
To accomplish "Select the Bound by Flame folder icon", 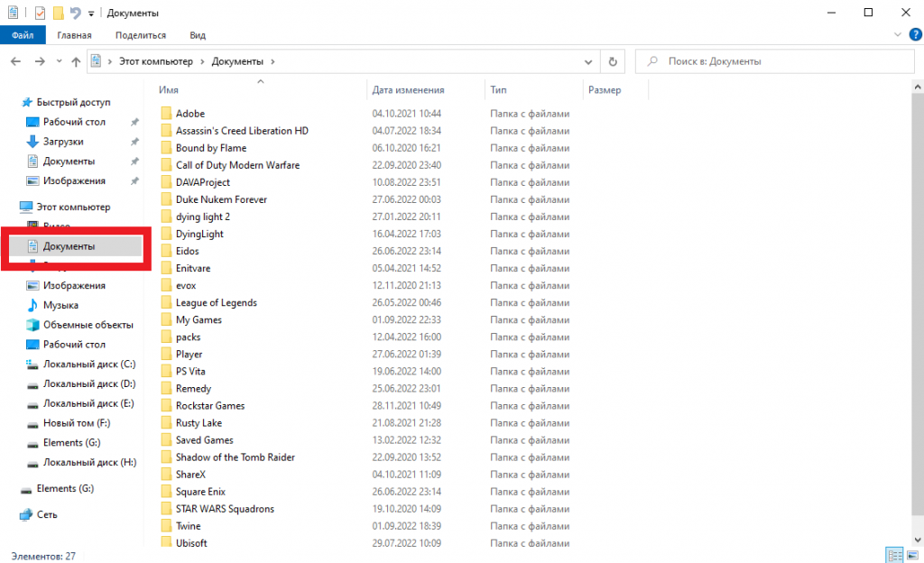I will pyautogui.click(x=166, y=147).
